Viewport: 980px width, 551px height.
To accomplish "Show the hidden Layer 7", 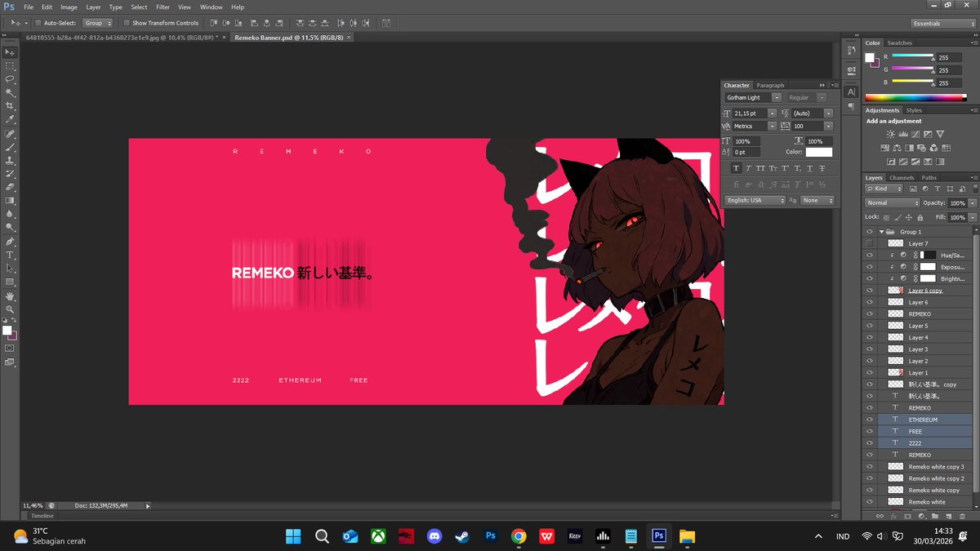I will 870,243.
